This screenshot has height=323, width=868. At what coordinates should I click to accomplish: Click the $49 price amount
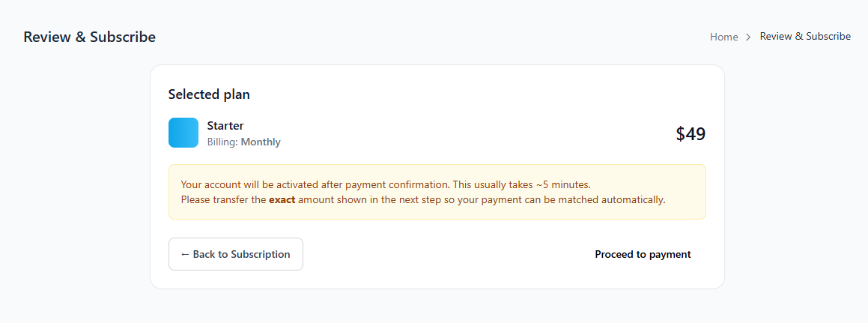coord(691,134)
